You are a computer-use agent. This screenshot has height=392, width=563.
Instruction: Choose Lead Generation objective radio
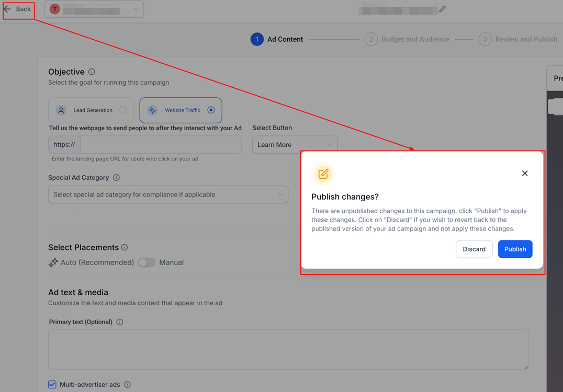point(123,110)
